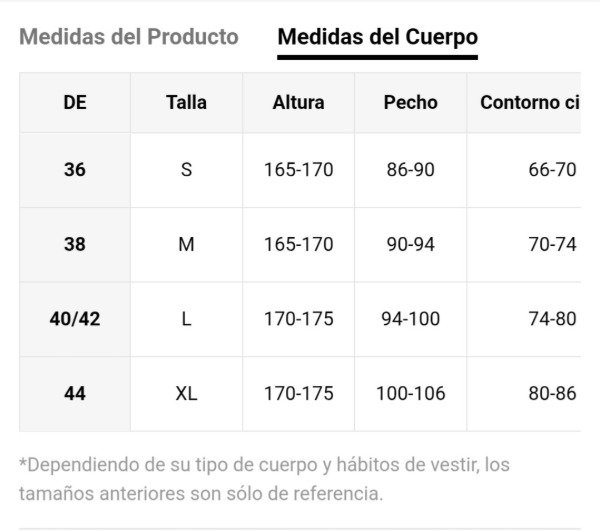This screenshot has width=600, height=532.
Task: Click the 94-100 chest measurement cell
Action: click(410, 319)
